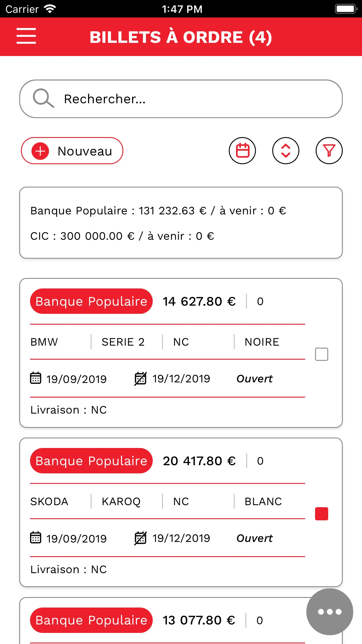Check the BMW Serie 2 checkbox
This screenshot has height=644, width=362.
tap(321, 354)
